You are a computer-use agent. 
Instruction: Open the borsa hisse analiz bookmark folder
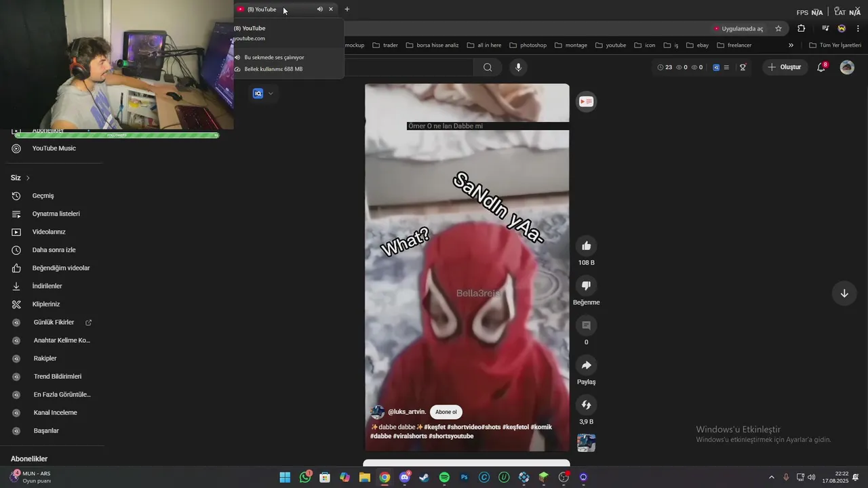pos(432,45)
